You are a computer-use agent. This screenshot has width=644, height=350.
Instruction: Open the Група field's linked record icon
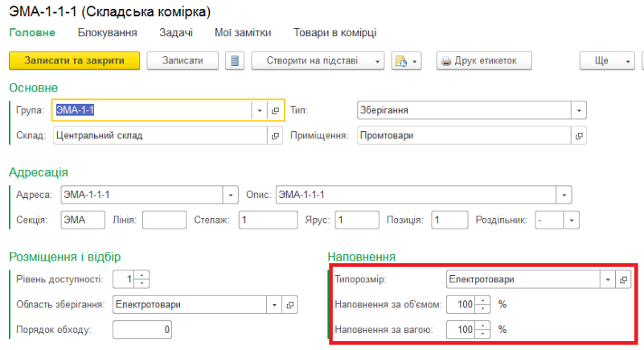click(x=275, y=110)
